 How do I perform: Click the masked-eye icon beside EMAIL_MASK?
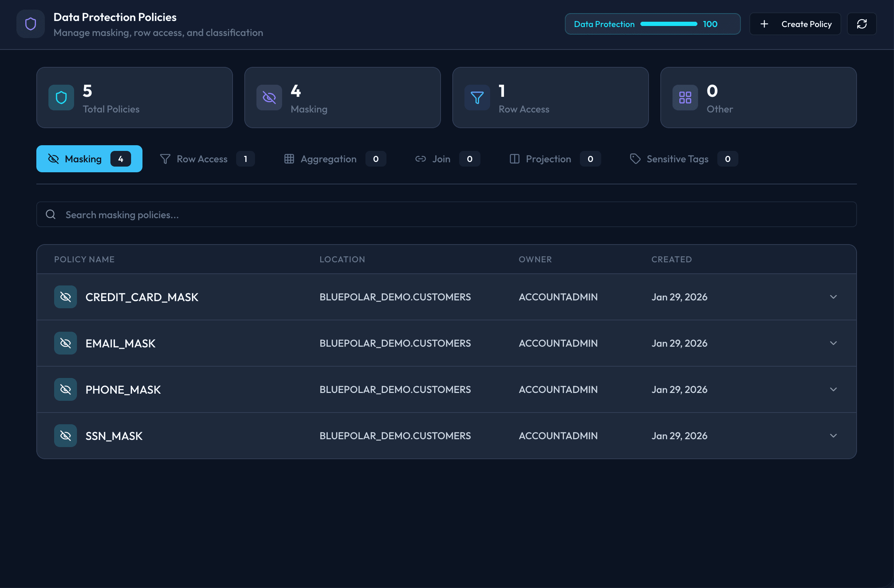[66, 343]
